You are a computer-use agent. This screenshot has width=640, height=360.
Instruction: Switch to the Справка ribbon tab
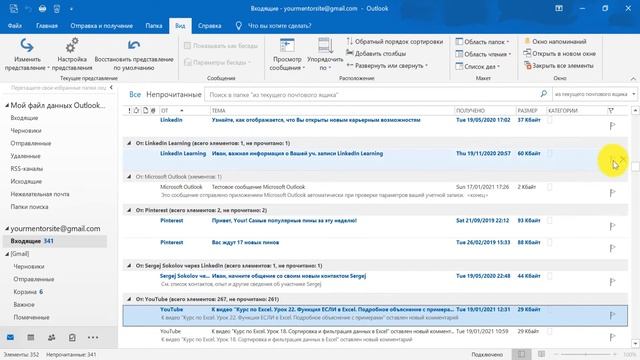click(x=209, y=26)
